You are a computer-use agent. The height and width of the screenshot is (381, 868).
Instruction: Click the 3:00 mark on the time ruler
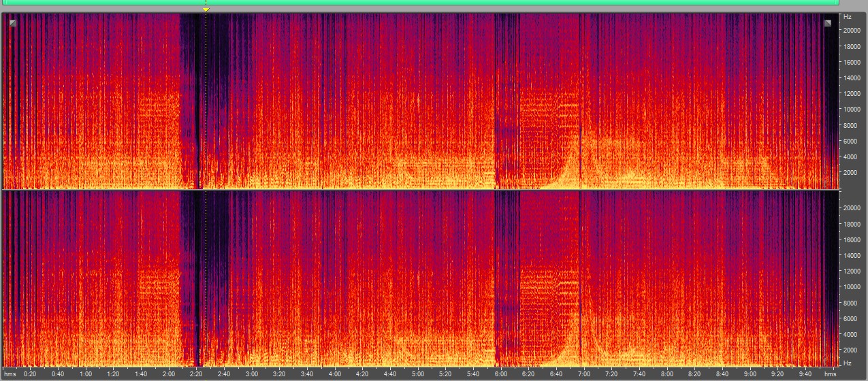pyautogui.click(x=252, y=374)
